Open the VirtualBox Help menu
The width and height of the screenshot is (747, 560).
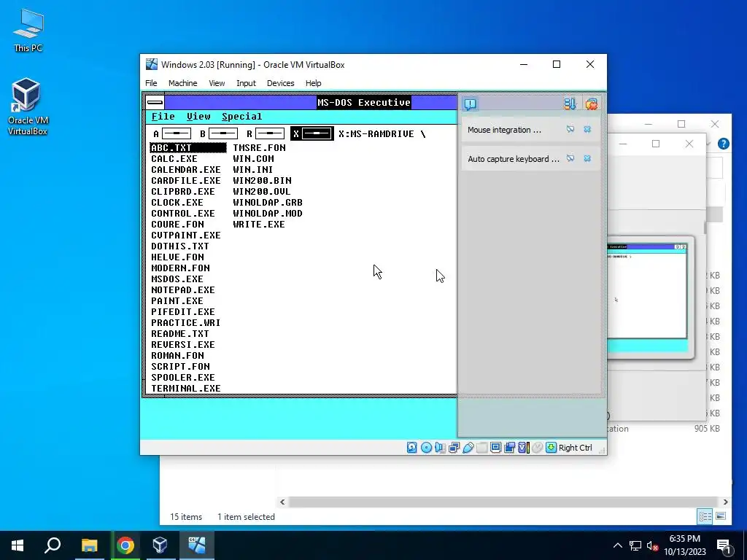(x=313, y=83)
